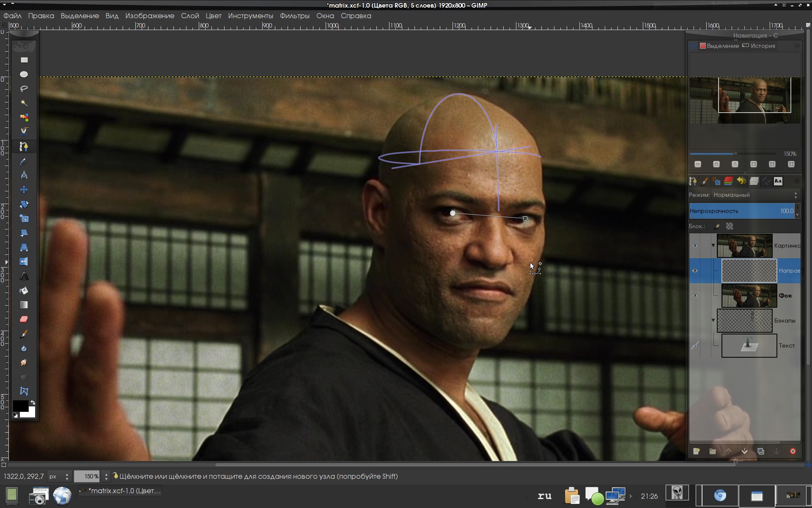Select the Cage Transform tool

click(x=24, y=392)
